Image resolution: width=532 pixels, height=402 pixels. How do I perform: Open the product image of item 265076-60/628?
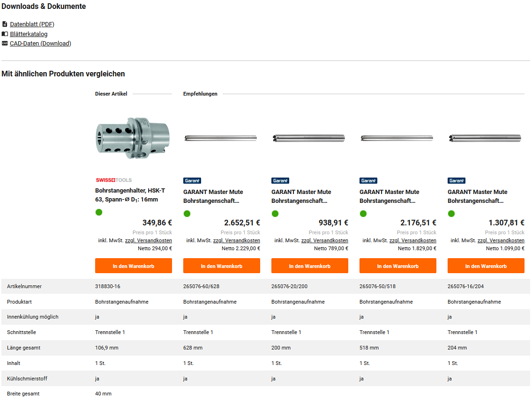[x=221, y=138]
